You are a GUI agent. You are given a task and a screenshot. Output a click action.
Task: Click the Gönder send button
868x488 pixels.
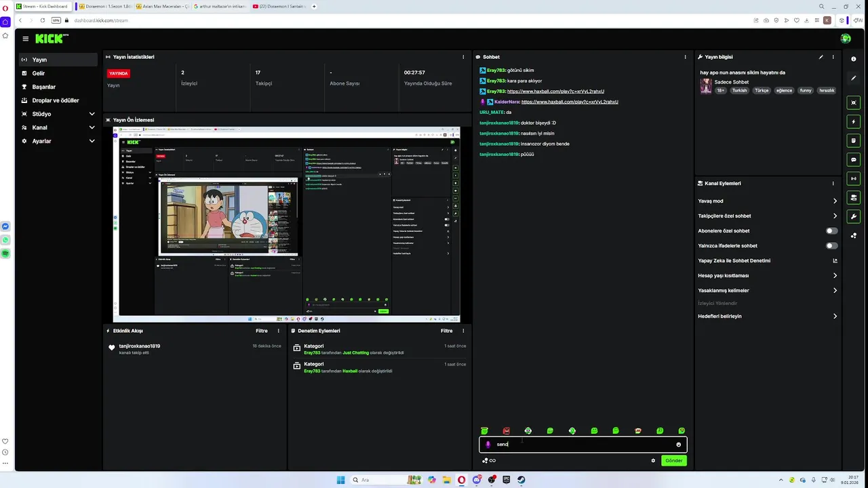(673, 461)
